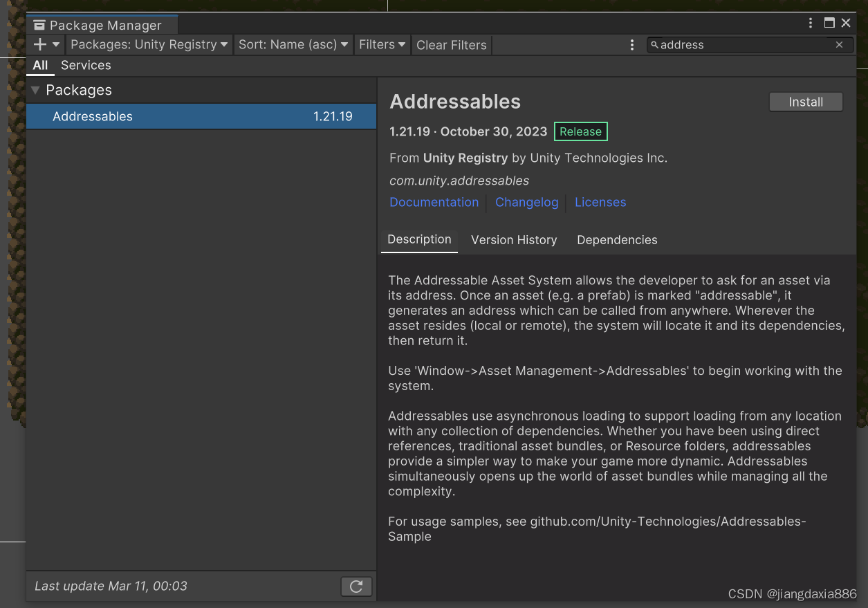Open the window's three-dot options menu
This screenshot has width=868, height=608.
point(811,23)
